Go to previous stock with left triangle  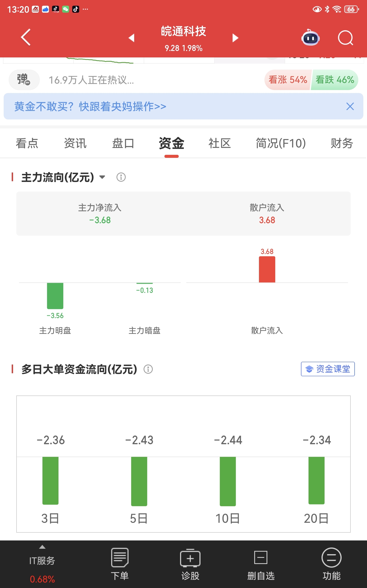click(x=132, y=38)
